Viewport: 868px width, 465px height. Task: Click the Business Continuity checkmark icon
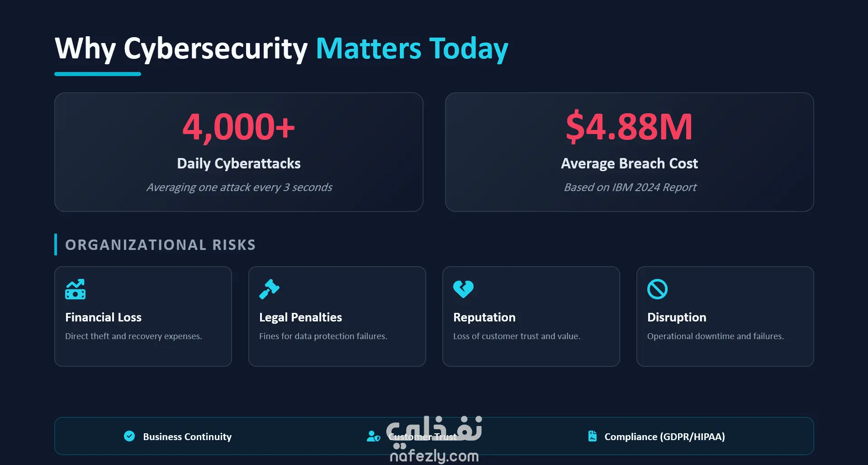coord(129,436)
